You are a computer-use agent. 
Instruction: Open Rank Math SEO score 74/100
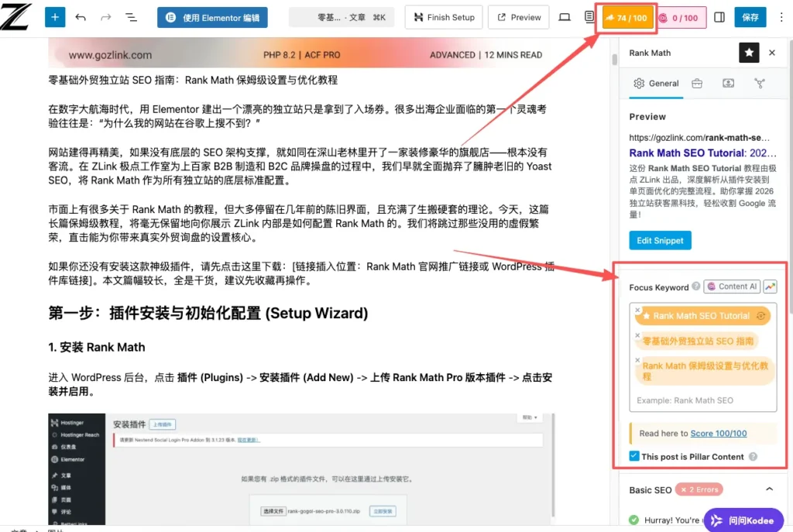pos(626,18)
